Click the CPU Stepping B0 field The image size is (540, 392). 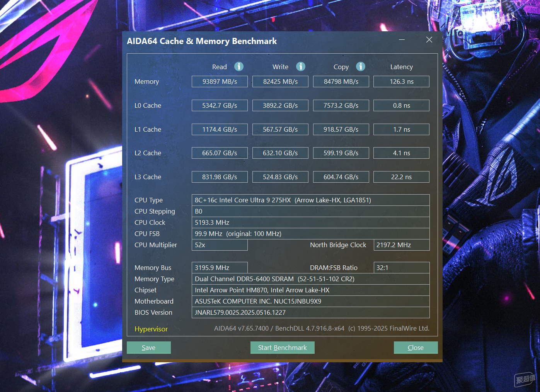(311, 211)
